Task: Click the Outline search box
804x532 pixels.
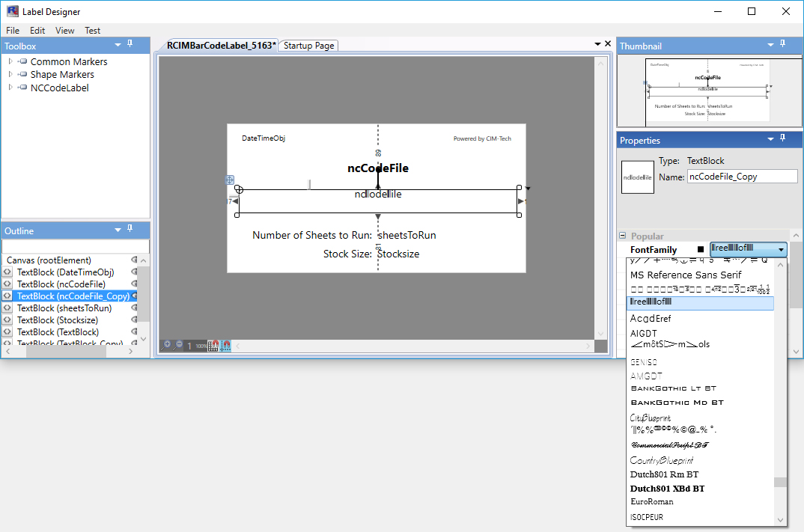Action: click(76, 246)
